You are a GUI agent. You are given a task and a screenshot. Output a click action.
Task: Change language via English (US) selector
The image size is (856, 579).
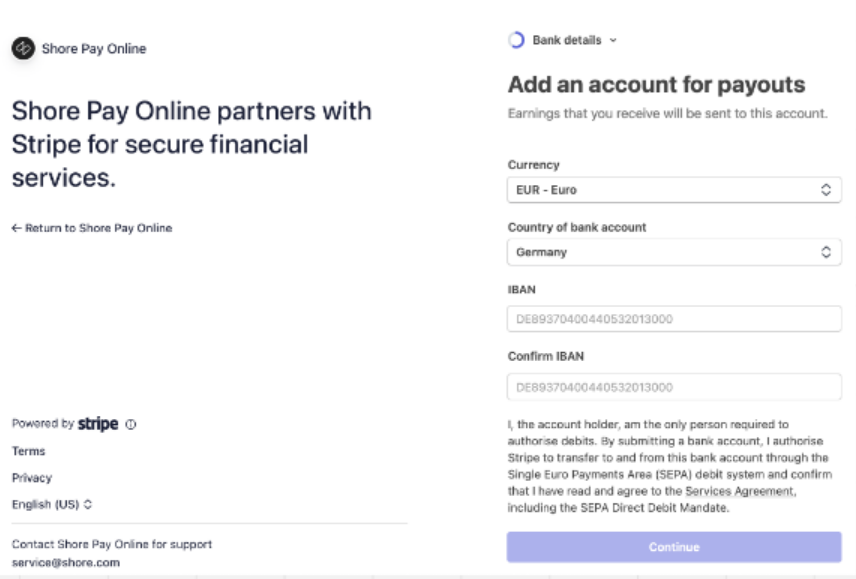point(52,504)
